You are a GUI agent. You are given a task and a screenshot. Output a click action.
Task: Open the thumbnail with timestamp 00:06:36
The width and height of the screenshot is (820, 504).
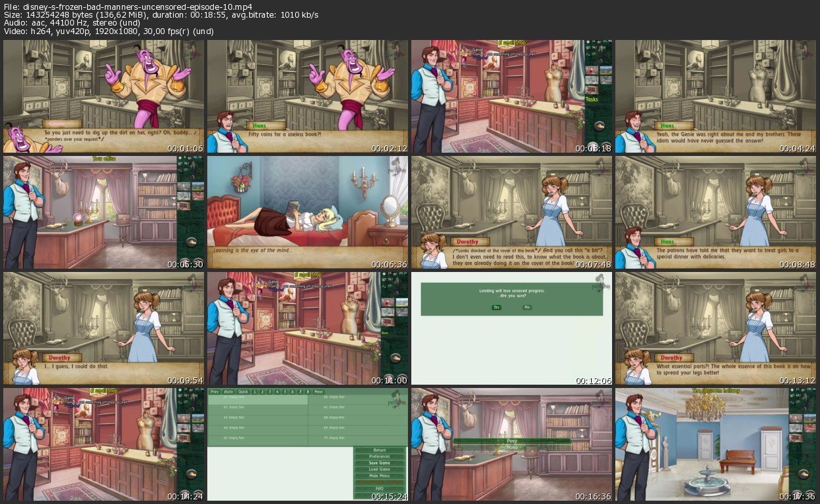coord(307,212)
